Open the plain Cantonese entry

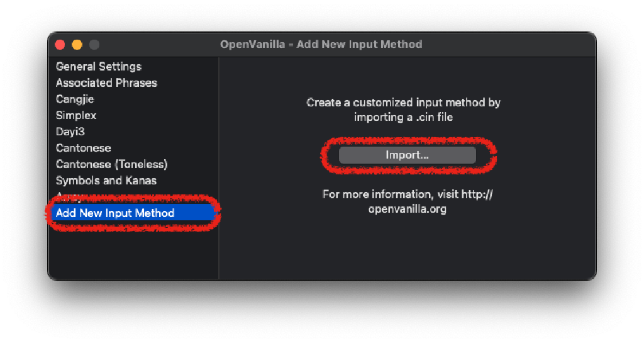point(83,149)
